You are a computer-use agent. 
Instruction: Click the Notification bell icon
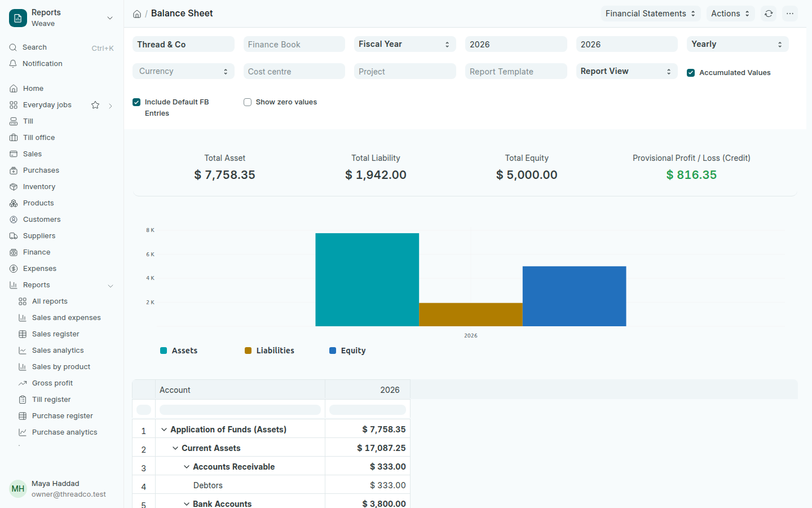pyautogui.click(x=13, y=64)
